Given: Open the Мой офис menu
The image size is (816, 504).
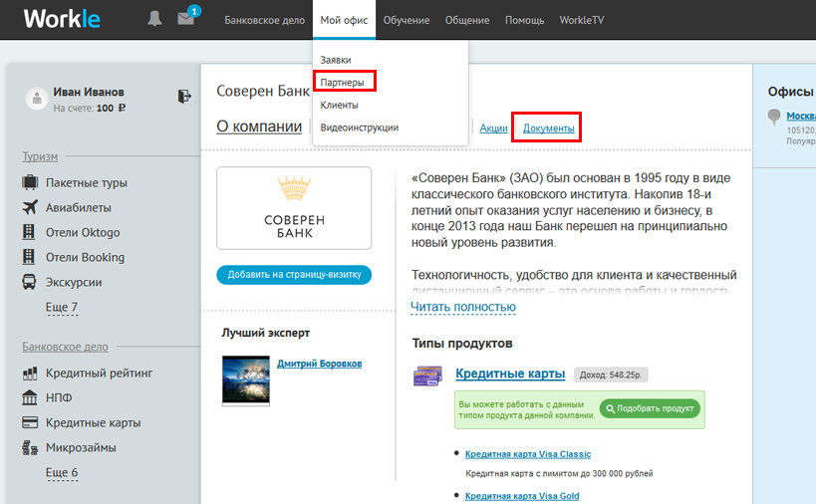Looking at the screenshot, I should coord(344,20).
